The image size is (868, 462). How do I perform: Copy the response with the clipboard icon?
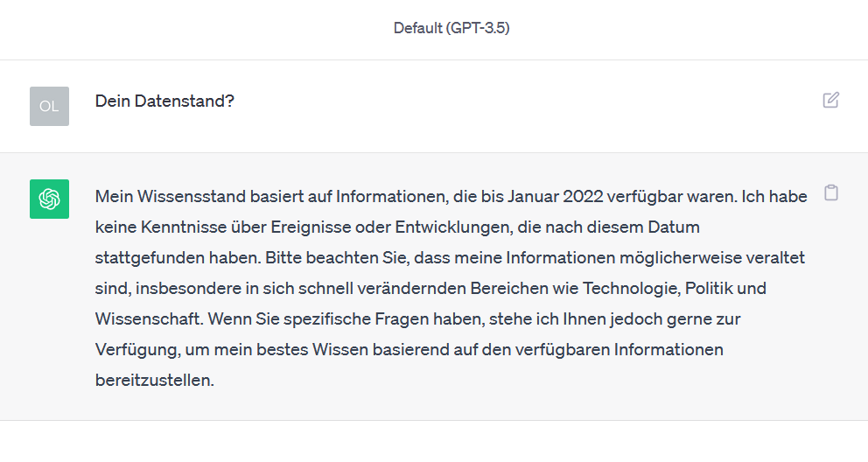[831, 192]
